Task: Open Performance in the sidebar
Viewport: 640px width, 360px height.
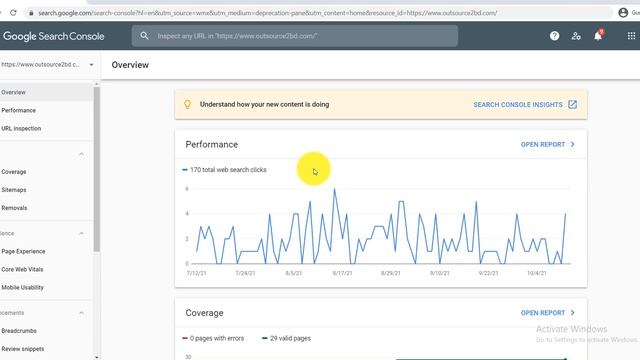Action: [46, 110]
